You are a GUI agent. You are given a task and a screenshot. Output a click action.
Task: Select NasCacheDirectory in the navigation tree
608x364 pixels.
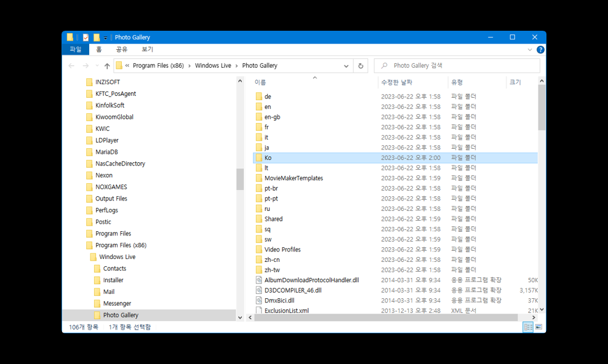(120, 164)
